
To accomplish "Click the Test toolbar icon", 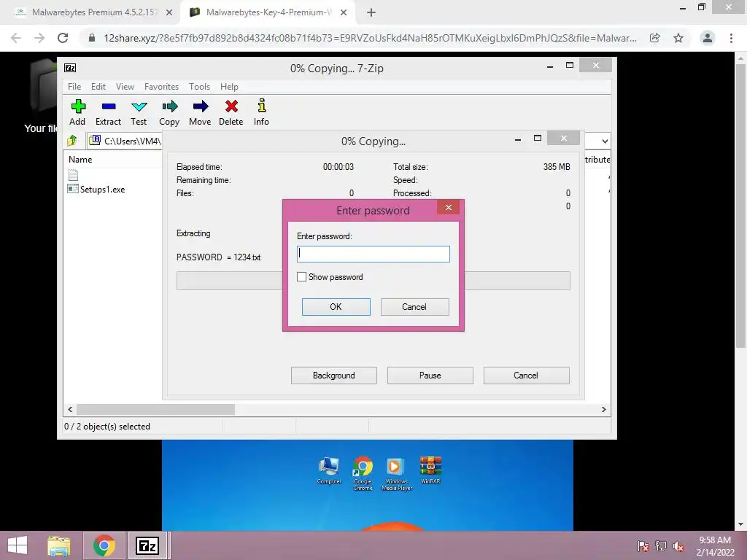I will (x=139, y=106).
